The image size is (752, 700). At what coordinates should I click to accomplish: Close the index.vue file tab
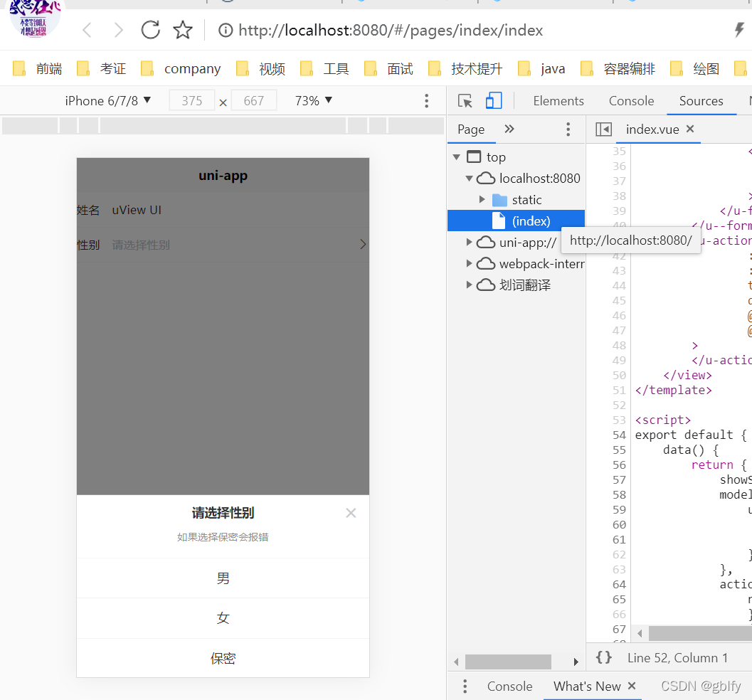pyautogui.click(x=689, y=129)
